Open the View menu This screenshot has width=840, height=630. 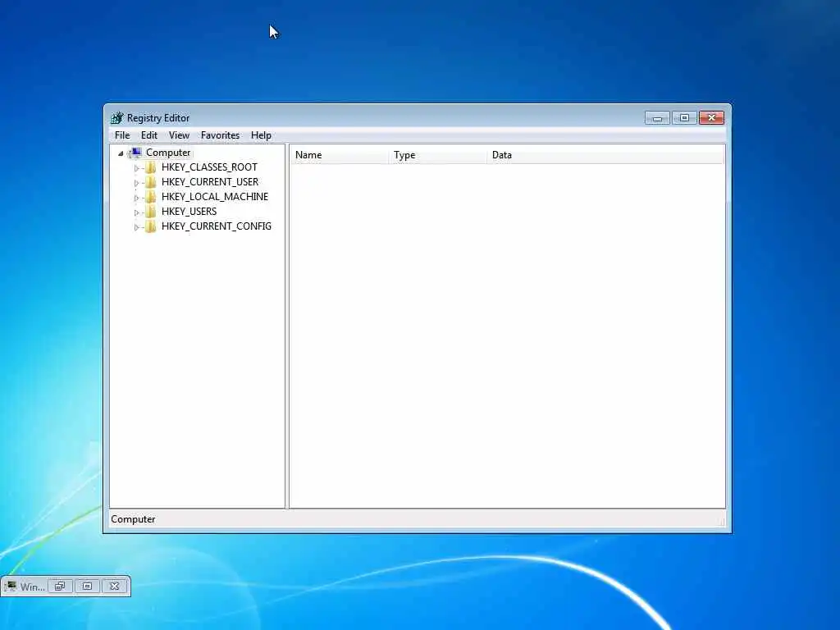click(179, 135)
